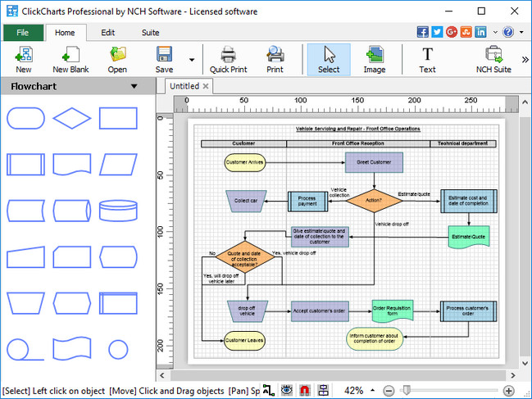Open the Save button dropdown arrow
This screenshot has height=399, width=532.
tap(192, 60)
